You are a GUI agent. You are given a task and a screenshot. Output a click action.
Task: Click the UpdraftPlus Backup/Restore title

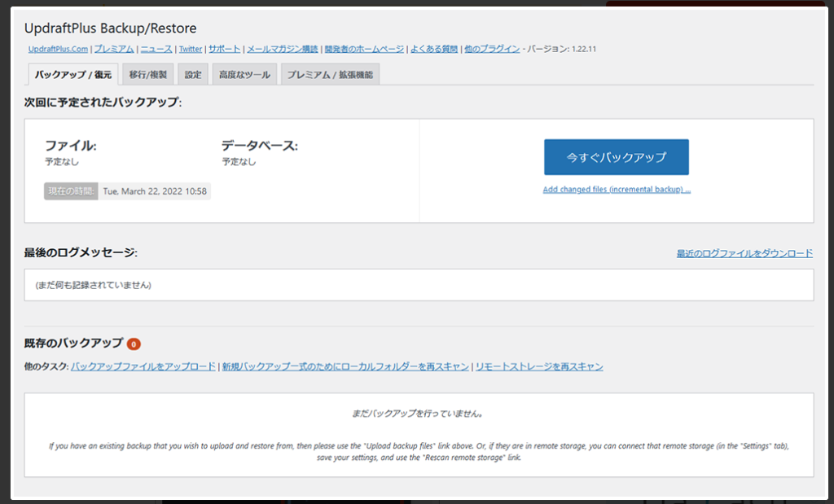click(x=110, y=28)
